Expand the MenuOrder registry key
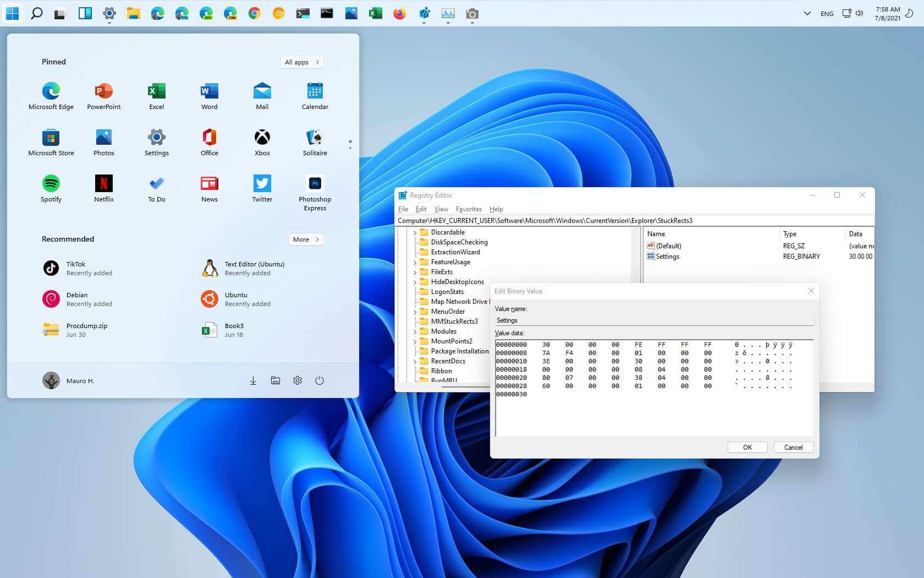The width and height of the screenshot is (924, 578). 415,312
